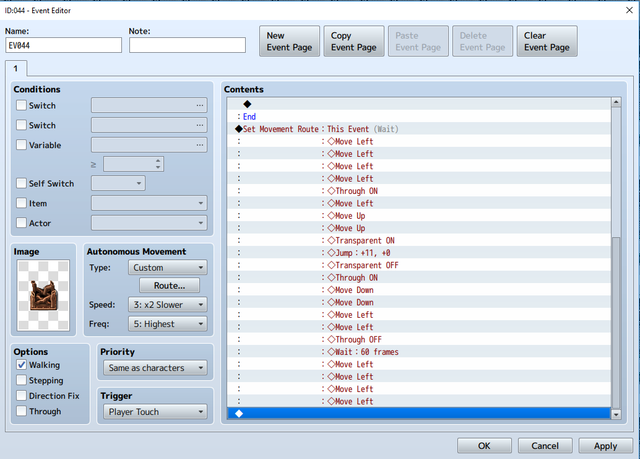Check the Direction Fix option
Viewport: 640px width, 459px height.
point(21,396)
